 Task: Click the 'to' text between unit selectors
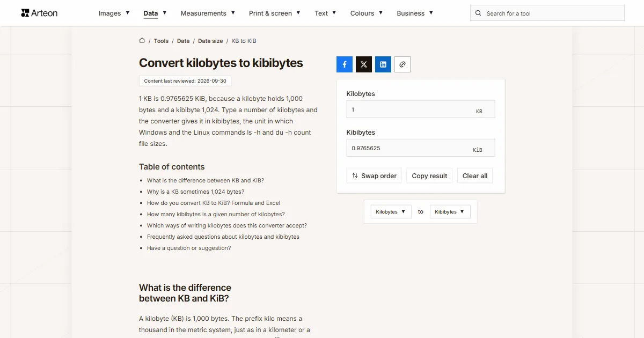(x=421, y=212)
